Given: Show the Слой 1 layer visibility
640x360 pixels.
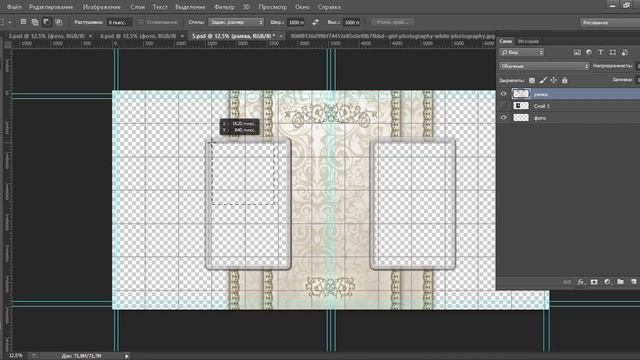Looking at the screenshot, I should [504, 106].
